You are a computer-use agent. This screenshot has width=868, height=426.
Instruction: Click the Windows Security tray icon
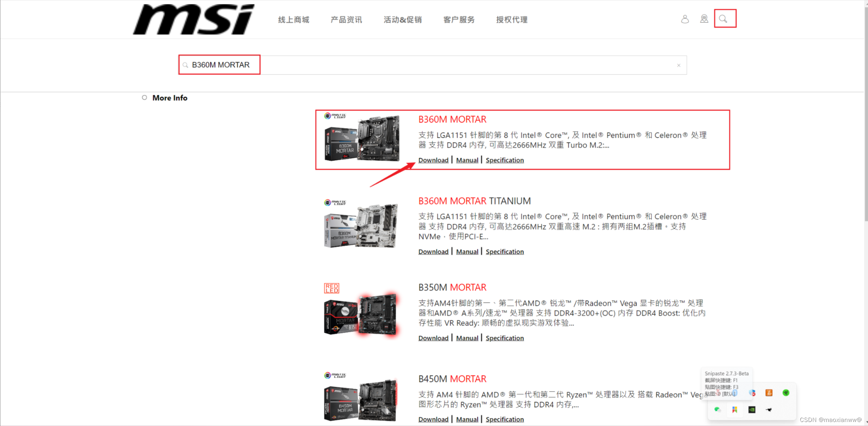[752, 393]
